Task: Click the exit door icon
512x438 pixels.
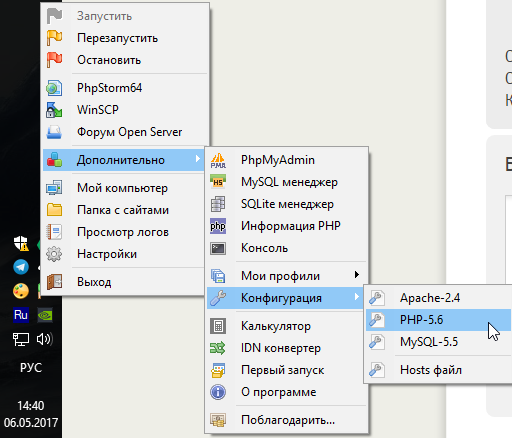Action: pyautogui.click(x=54, y=282)
